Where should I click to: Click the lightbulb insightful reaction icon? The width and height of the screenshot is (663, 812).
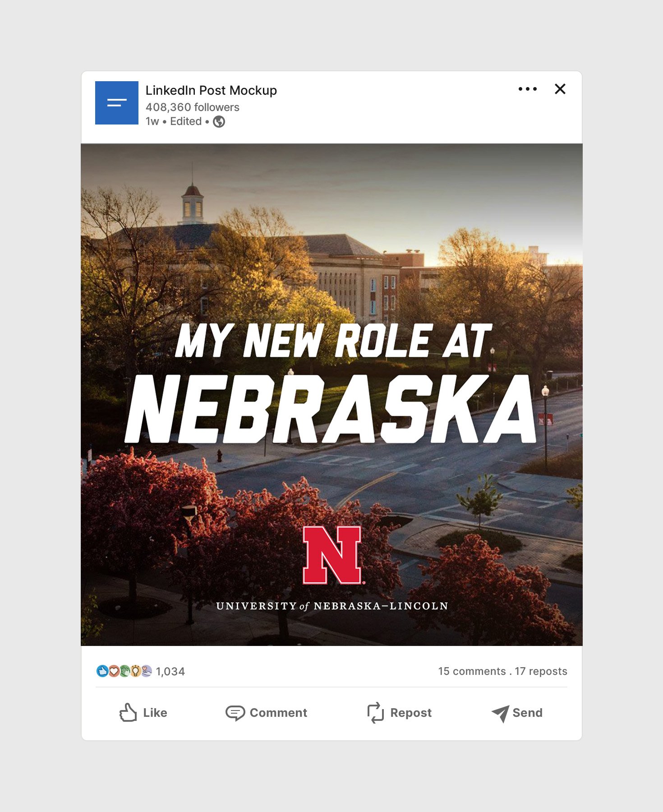pyautogui.click(x=135, y=671)
